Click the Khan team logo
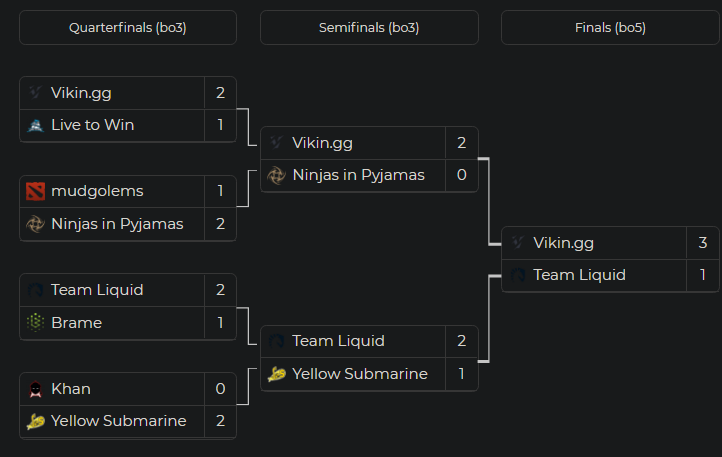The width and height of the screenshot is (722, 457). point(36,389)
